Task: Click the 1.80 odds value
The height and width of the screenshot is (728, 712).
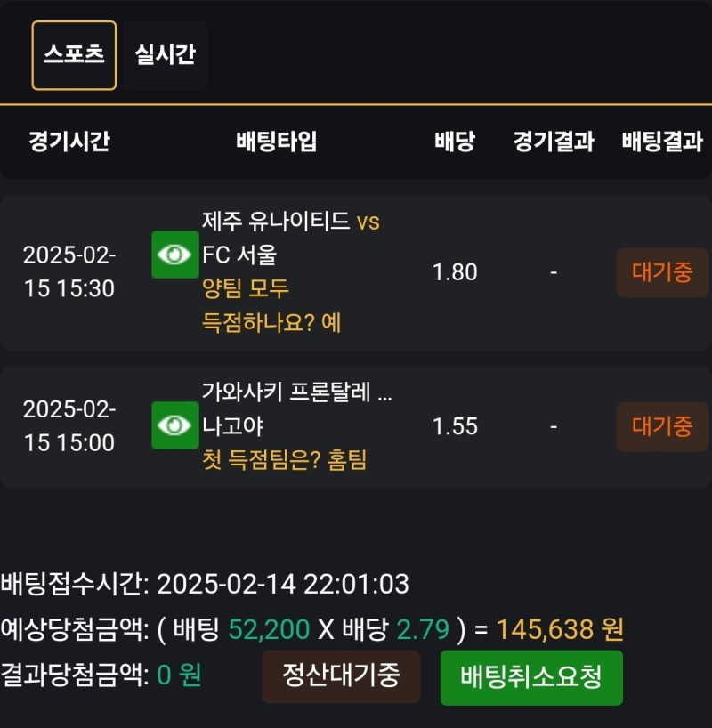Action: 455,272
